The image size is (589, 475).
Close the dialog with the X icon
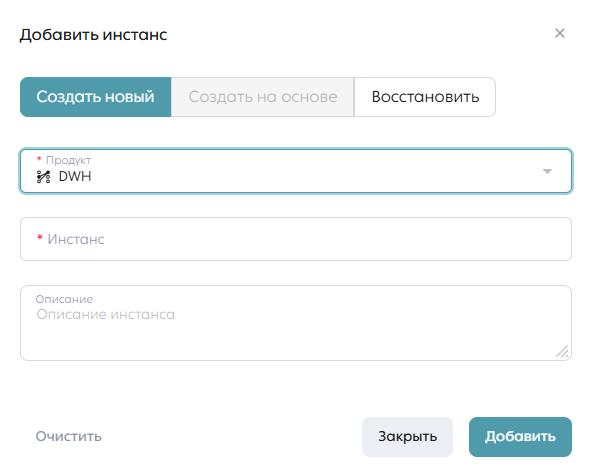(560, 33)
